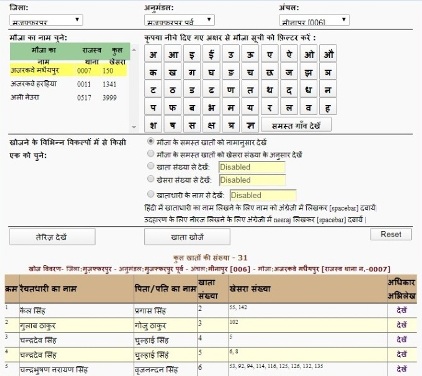Click the खाताधारी name input field
Image resolution: width=422 pixels, height=376 pixels.
point(263,195)
